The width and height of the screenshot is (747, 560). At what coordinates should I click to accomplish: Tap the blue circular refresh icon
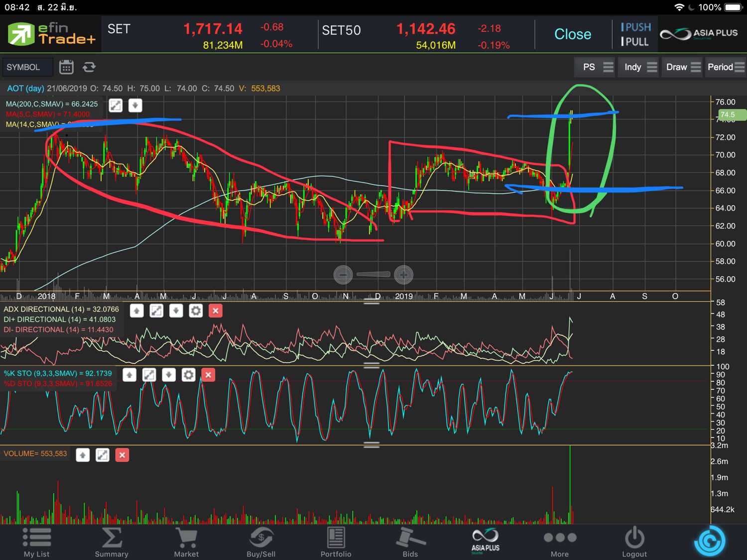coord(710,541)
